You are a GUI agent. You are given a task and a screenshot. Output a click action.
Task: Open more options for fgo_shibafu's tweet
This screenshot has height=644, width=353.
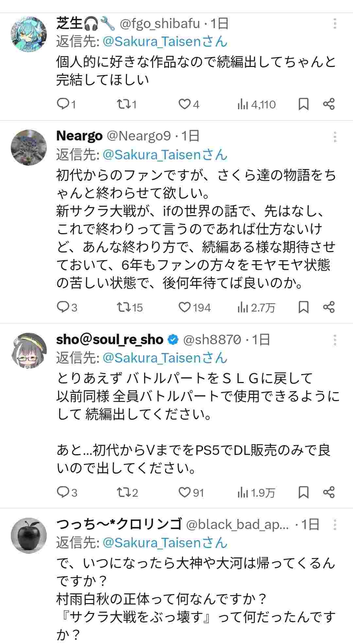(x=335, y=24)
